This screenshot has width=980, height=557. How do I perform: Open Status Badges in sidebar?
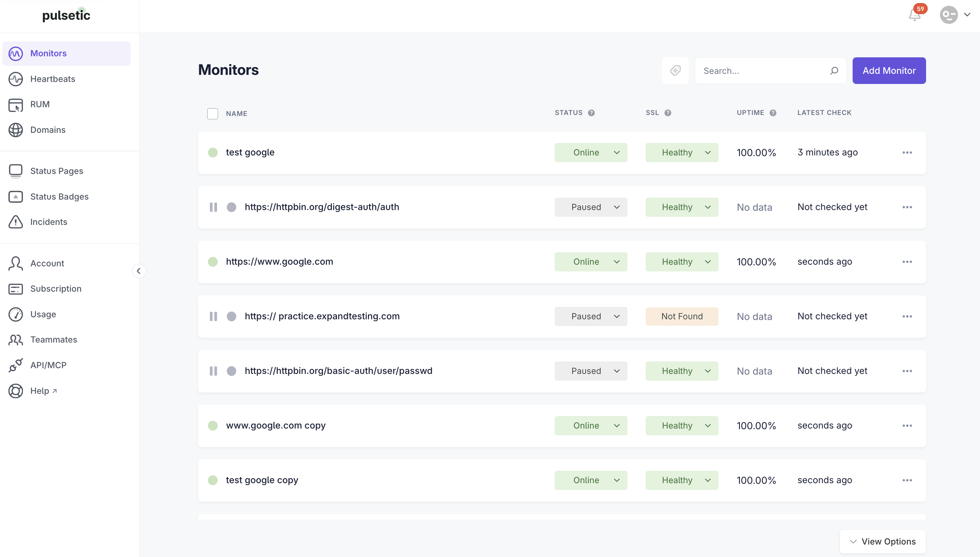tap(66, 197)
